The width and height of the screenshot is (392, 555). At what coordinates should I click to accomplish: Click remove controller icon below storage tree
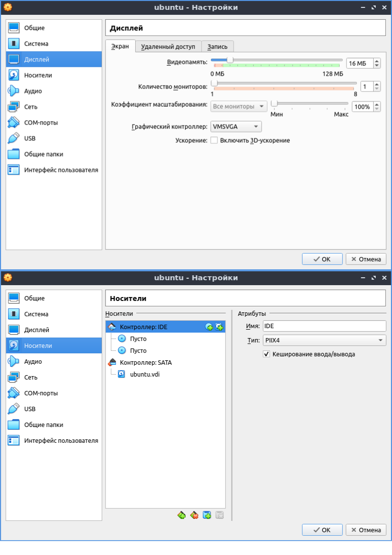coord(194,515)
